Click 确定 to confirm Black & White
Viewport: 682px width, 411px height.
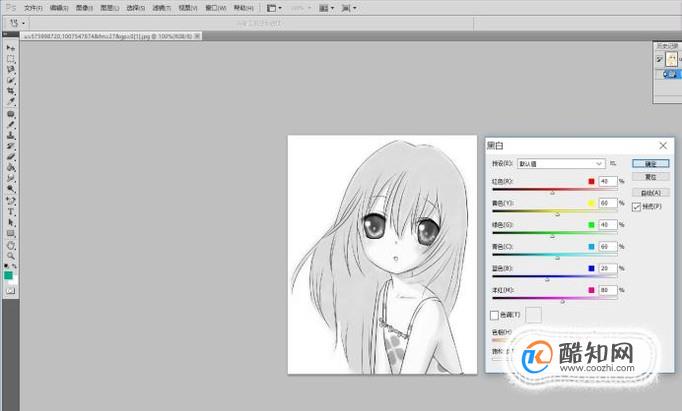[651, 164]
